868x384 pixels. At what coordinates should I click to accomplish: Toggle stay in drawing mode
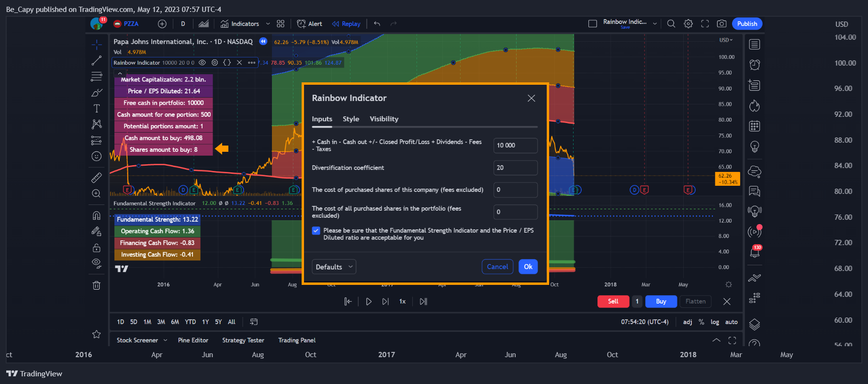tap(97, 231)
